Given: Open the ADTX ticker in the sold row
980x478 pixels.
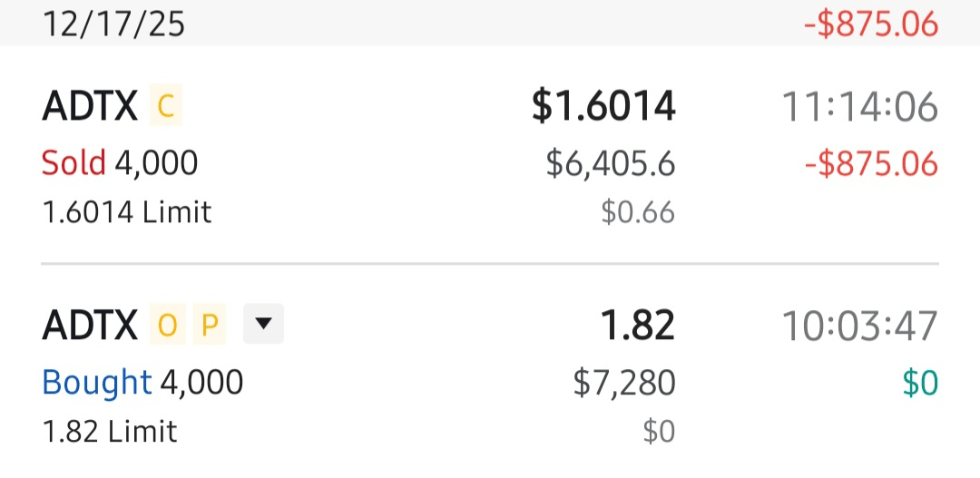Looking at the screenshot, I should 90,107.
